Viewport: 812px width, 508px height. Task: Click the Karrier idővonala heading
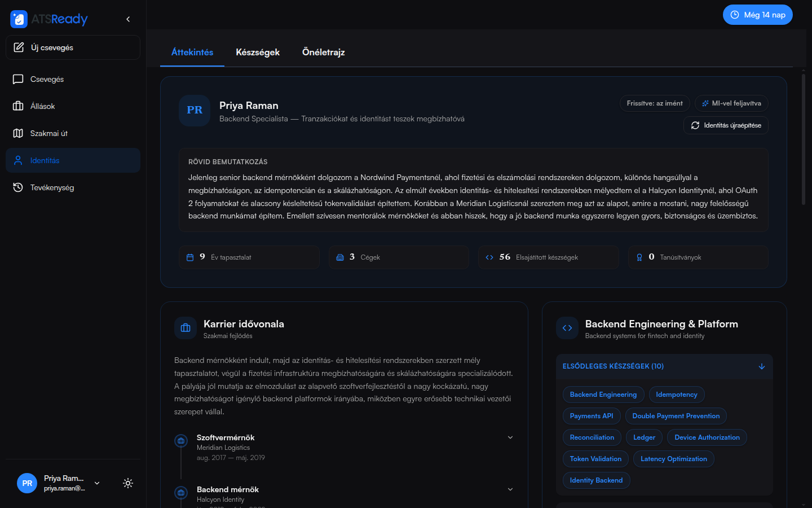pos(244,324)
